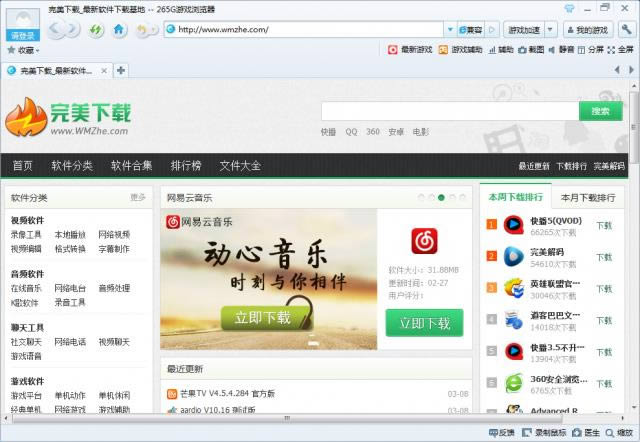Select the active third carousel dot
The height and width of the screenshot is (442, 640).
441,198
